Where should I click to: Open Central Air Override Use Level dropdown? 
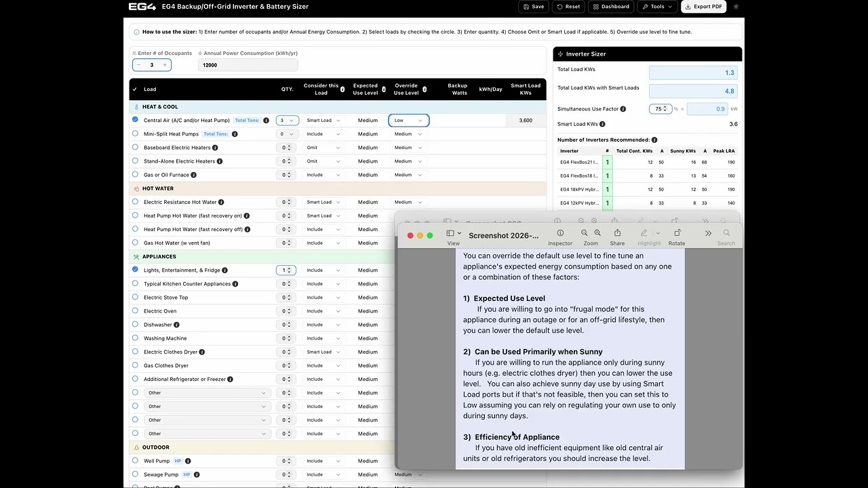(409, 121)
